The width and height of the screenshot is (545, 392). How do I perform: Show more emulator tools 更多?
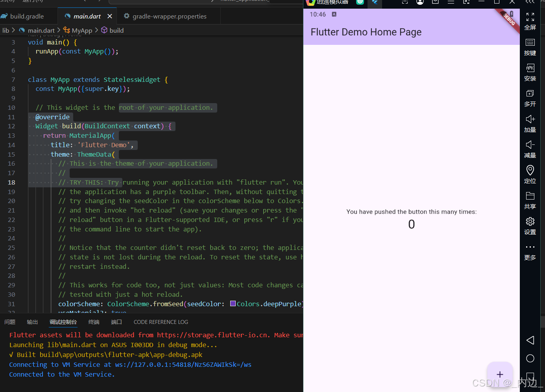(x=530, y=247)
